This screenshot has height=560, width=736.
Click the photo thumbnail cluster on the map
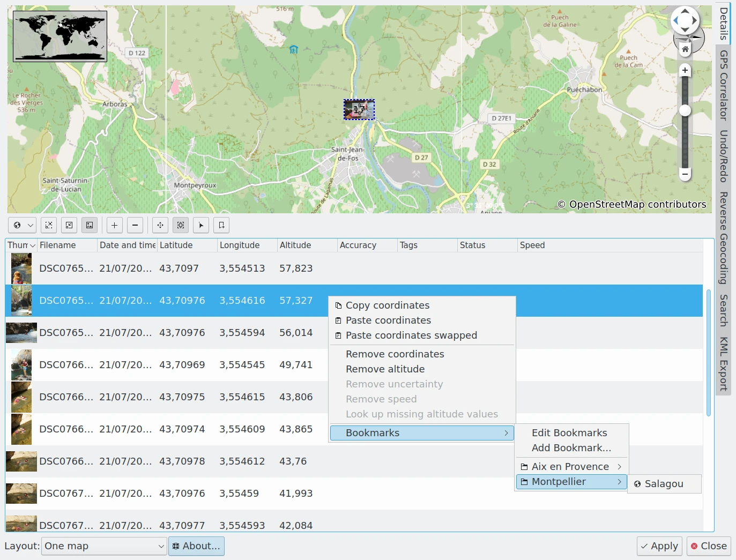(359, 110)
